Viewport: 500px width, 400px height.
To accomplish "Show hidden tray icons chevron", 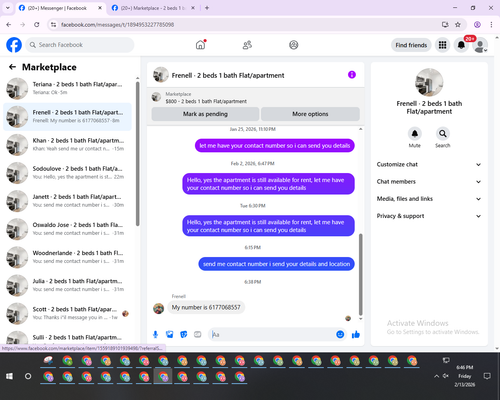I will 436,376.
